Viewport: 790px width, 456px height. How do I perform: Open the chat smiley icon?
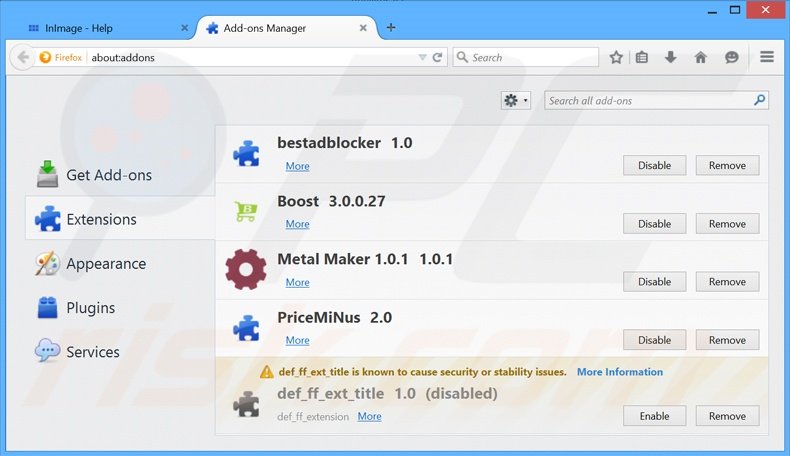[x=732, y=57]
